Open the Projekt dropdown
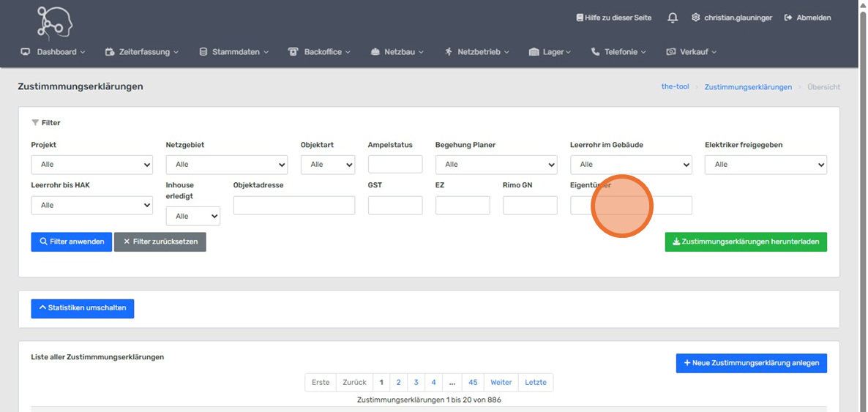868x412 pixels. click(x=91, y=165)
